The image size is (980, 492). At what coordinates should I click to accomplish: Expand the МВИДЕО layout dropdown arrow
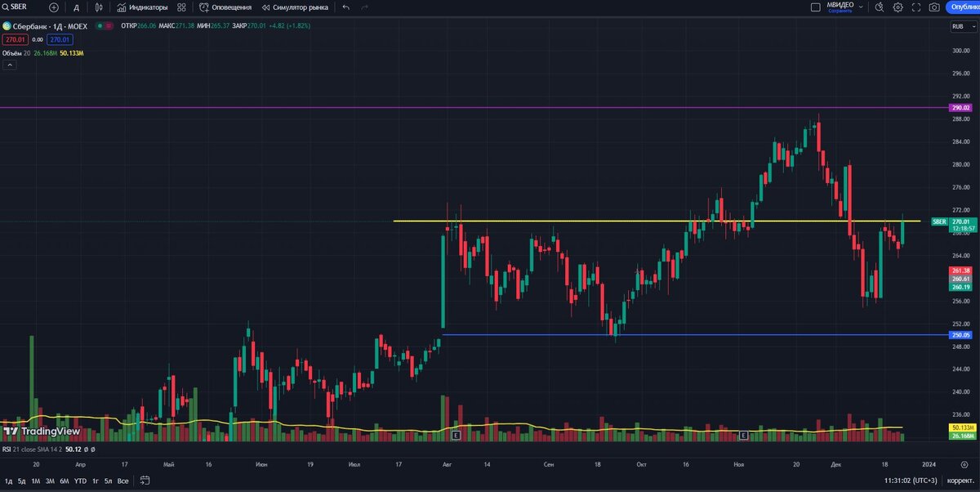(862, 7)
